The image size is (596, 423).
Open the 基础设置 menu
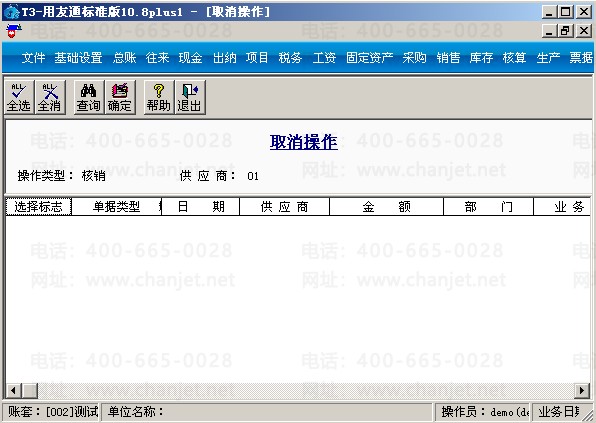(78, 58)
